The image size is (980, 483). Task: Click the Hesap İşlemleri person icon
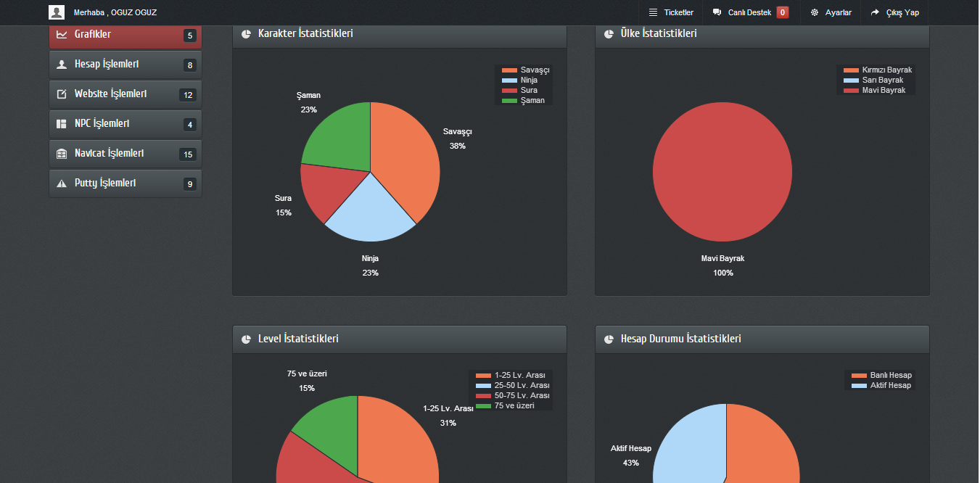point(62,65)
